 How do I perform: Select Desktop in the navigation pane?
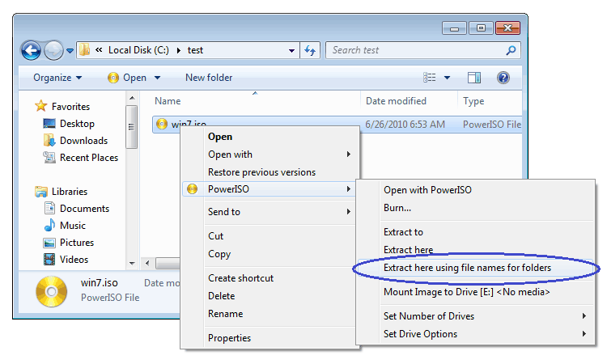click(x=77, y=124)
